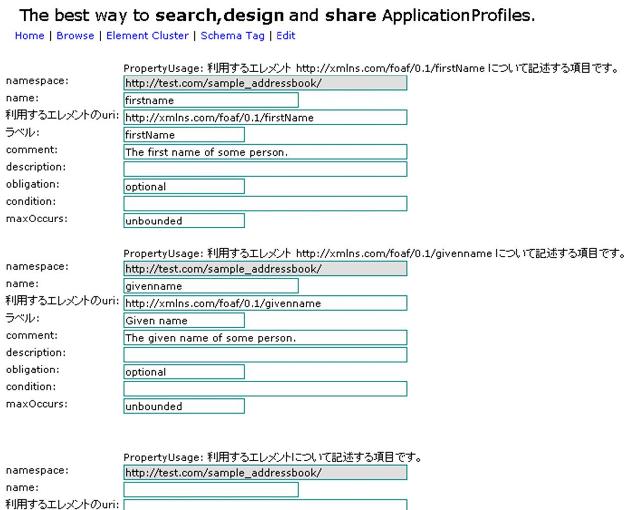Click the name field containing 'firstname'
Image resolution: width=638 pixels, height=510 pixels.
click(x=211, y=100)
